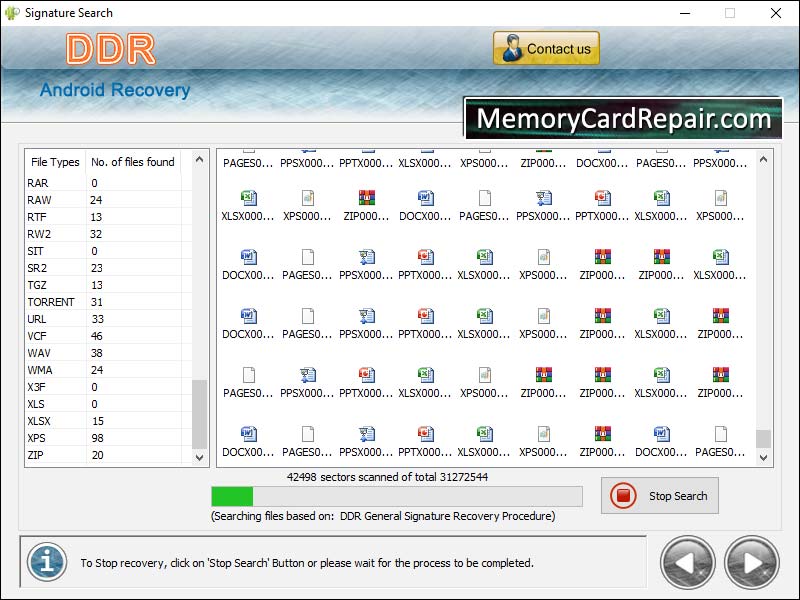Select the PPTX icon in bottom row
The image size is (800, 600).
coord(426,434)
